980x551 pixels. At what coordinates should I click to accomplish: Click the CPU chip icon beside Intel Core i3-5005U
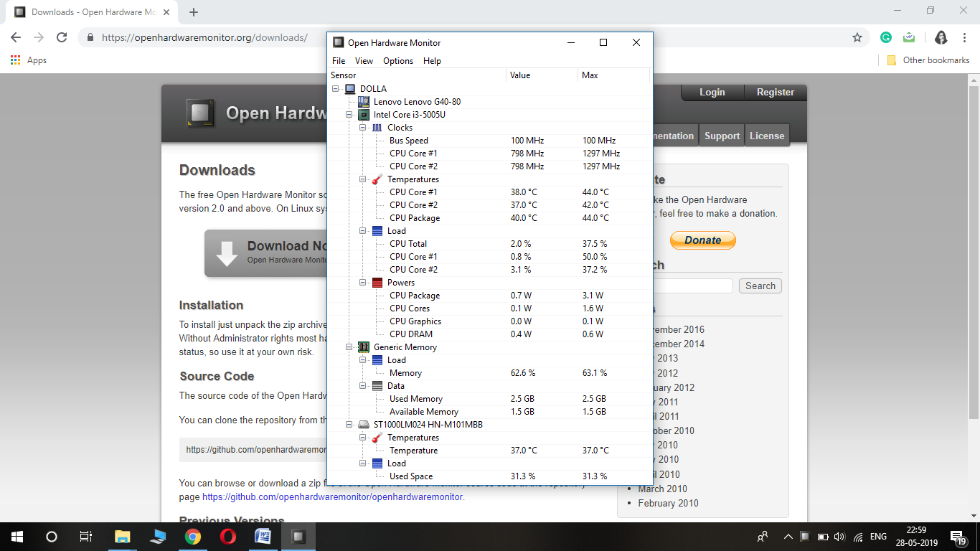364,115
